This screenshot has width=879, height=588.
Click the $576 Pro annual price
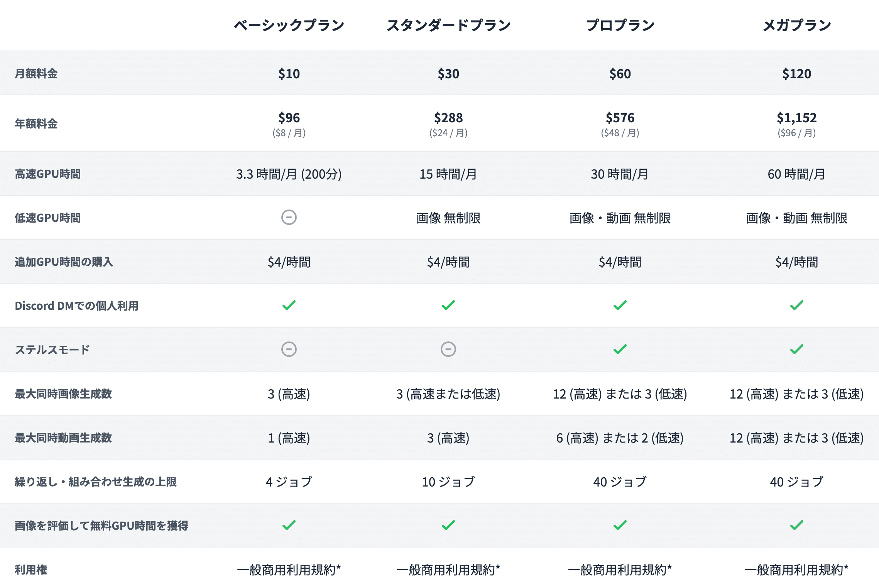point(620,118)
